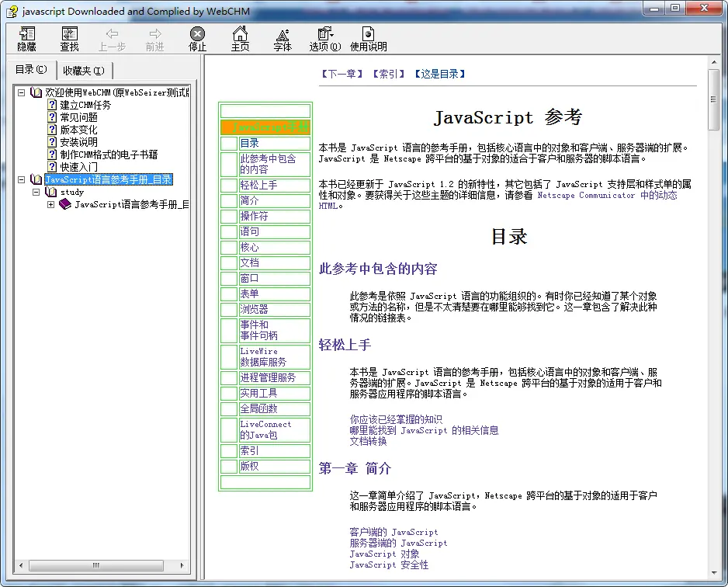Viewport: 728px width, 587px height.
Task: Click the 字体 (Font) icon
Action: [282, 39]
